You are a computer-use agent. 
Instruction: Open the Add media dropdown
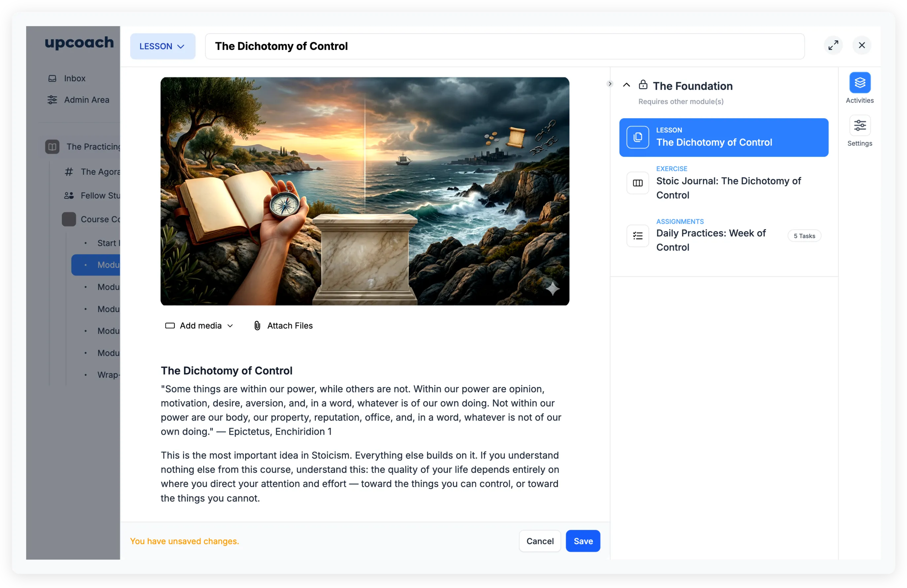point(199,325)
